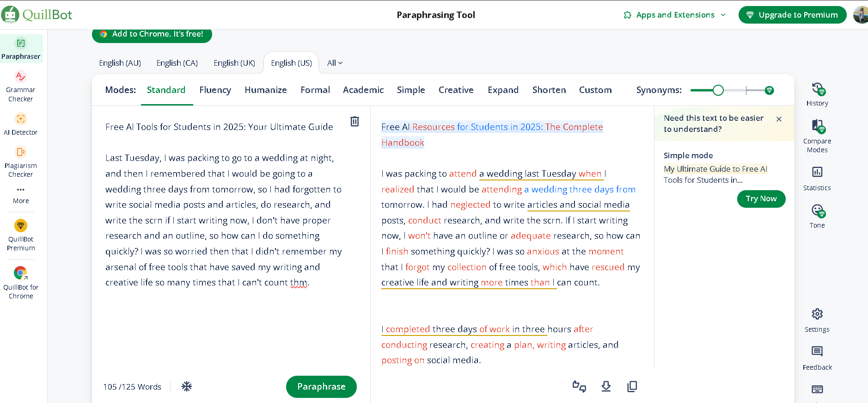Select Shorten mode

(x=549, y=90)
